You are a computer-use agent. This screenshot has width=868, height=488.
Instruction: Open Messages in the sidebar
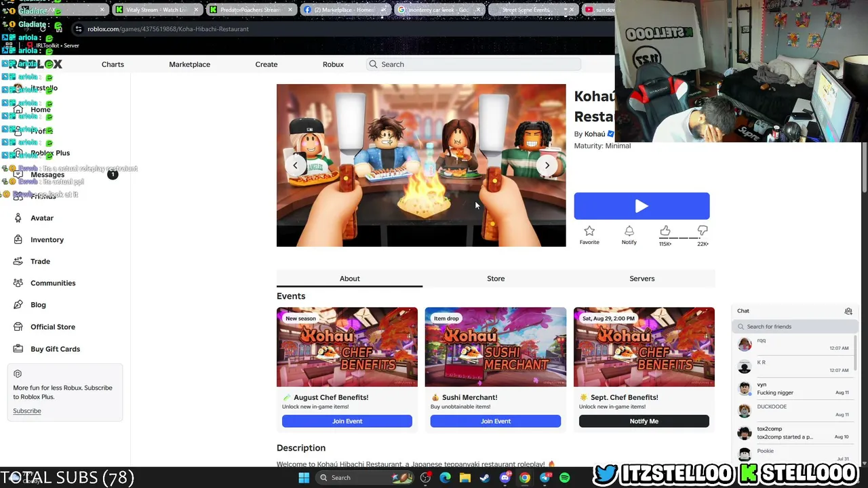[x=47, y=175]
